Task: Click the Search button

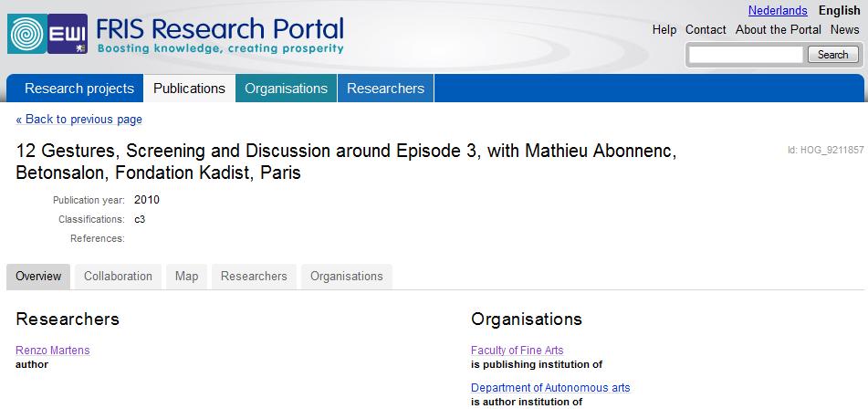Action: pyautogui.click(x=832, y=54)
